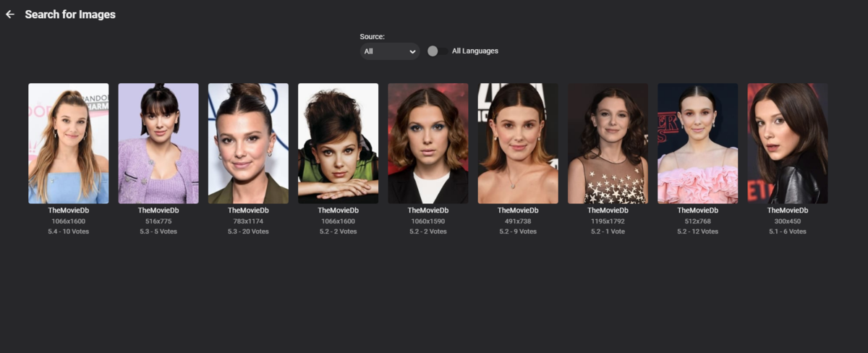
Task: Click TheMovieDb label above 1195x1792
Action: (608, 210)
